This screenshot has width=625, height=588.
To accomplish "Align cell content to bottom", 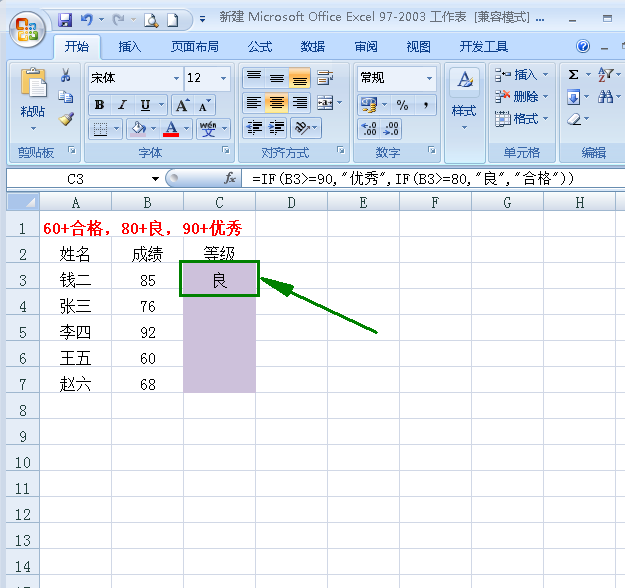I will click(299, 77).
